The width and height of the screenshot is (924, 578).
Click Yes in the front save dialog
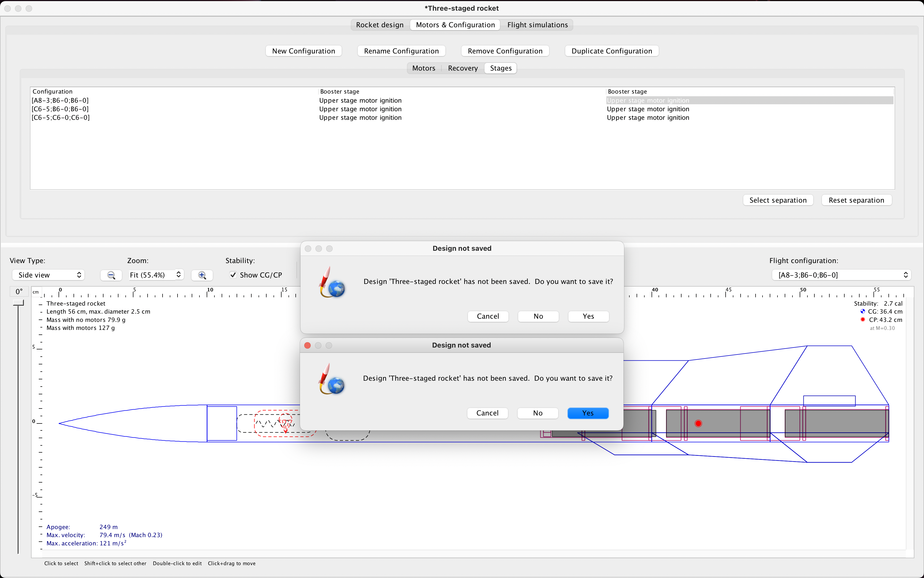click(588, 413)
